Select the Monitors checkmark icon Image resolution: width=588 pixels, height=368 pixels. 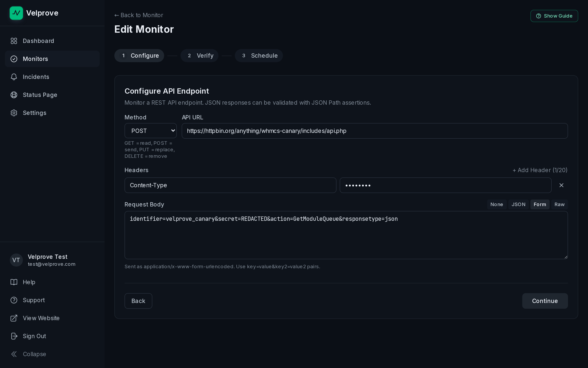[14, 59]
